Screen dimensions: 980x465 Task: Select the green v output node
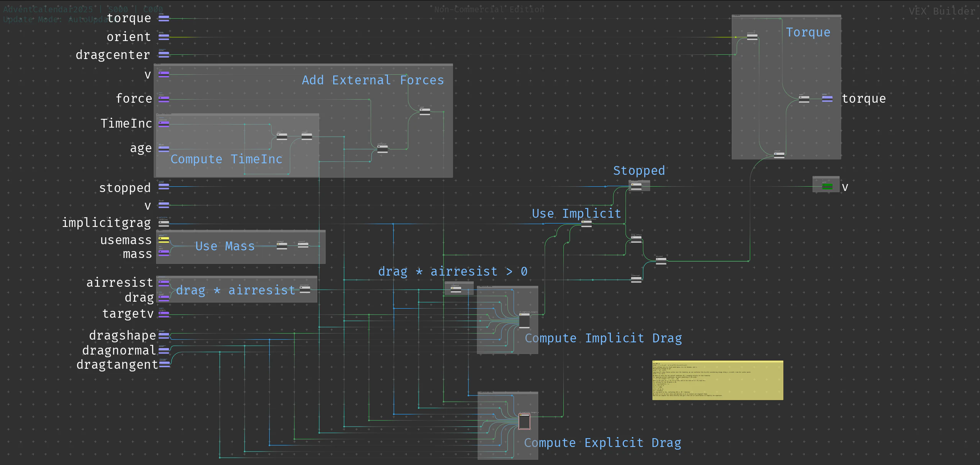[828, 186]
